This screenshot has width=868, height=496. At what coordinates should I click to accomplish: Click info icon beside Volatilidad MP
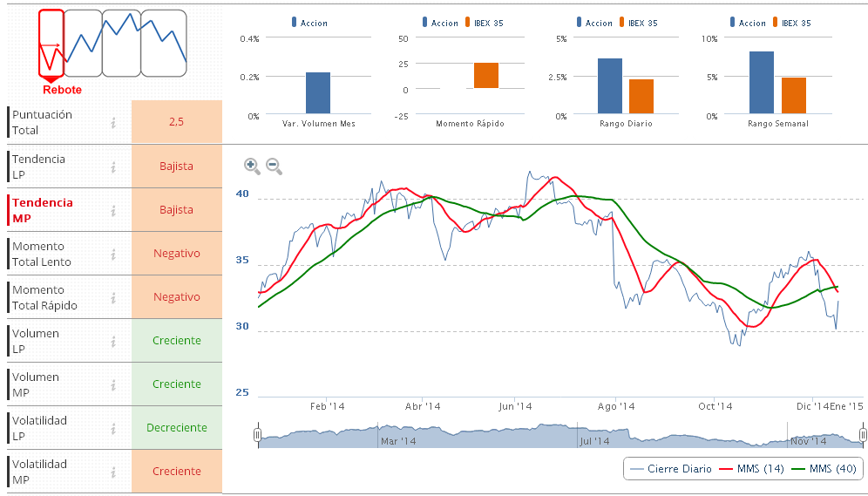click(x=113, y=472)
